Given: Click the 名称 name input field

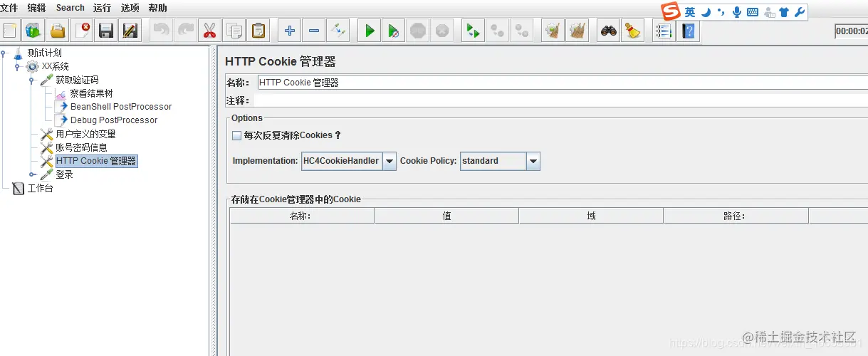Looking at the screenshot, I should 562,83.
